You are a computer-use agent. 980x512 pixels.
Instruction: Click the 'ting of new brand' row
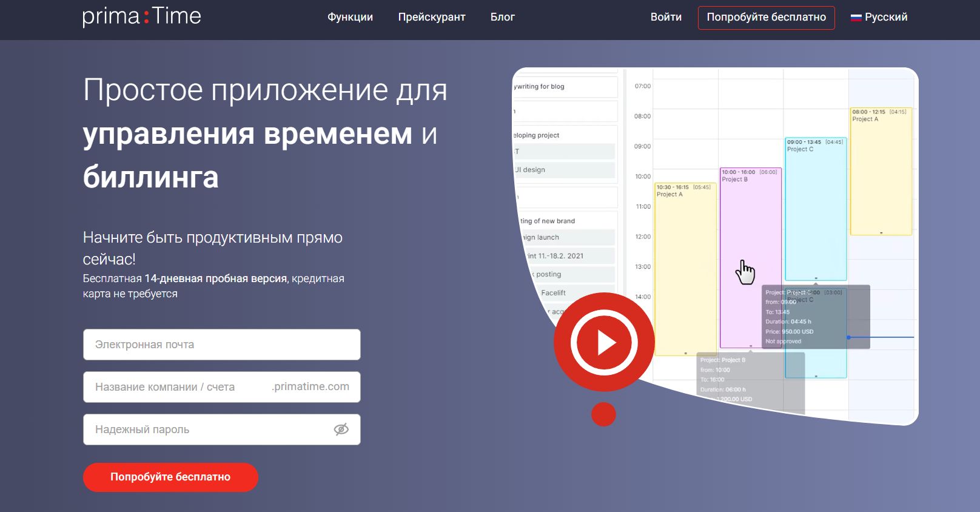tap(568, 221)
